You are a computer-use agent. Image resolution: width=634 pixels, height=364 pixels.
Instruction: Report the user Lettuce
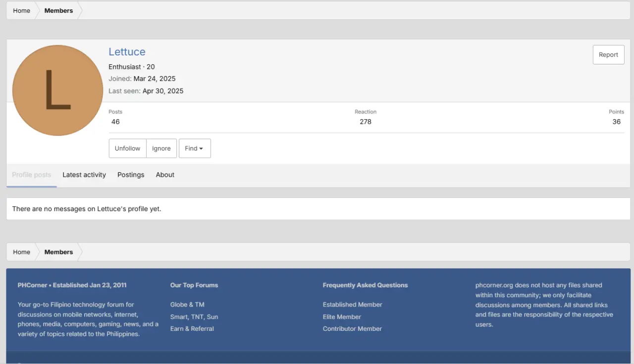click(x=608, y=55)
